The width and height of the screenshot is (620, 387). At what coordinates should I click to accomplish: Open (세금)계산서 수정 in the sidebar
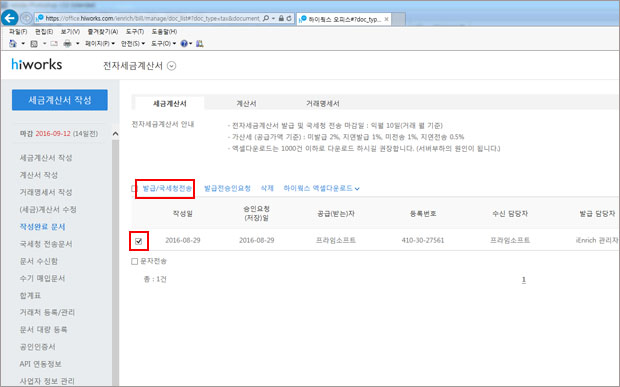[x=48, y=209]
